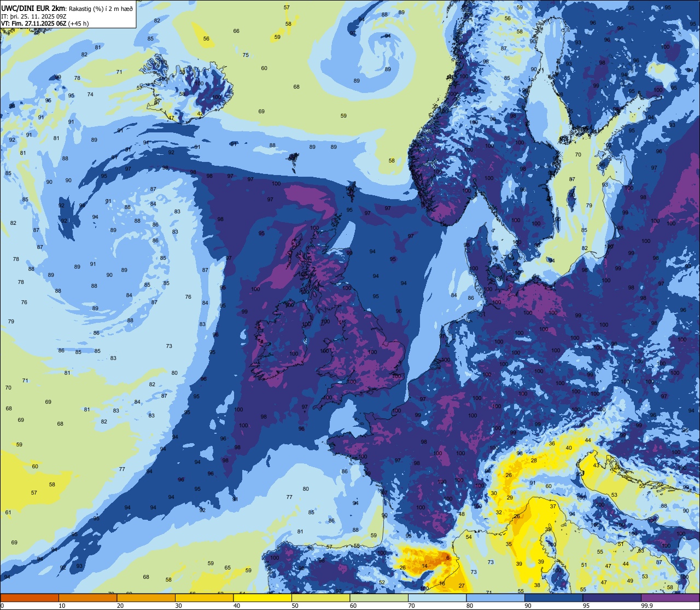
Task: Select the dark navy 95–99.9 legend swatch
Action: pyautogui.click(x=612, y=598)
